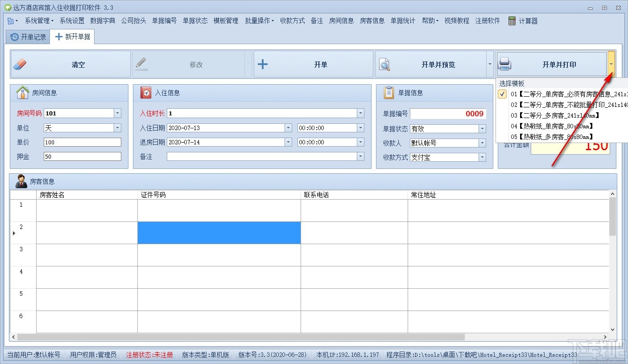
Task: Open 视频教程 in menu bar
Action: pos(457,20)
